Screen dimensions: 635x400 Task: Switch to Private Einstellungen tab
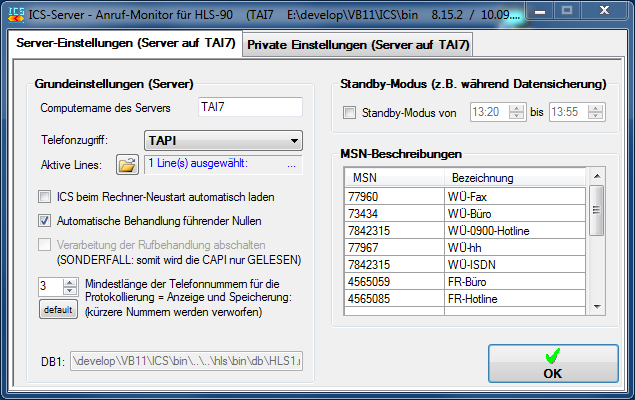coord(357,45)
